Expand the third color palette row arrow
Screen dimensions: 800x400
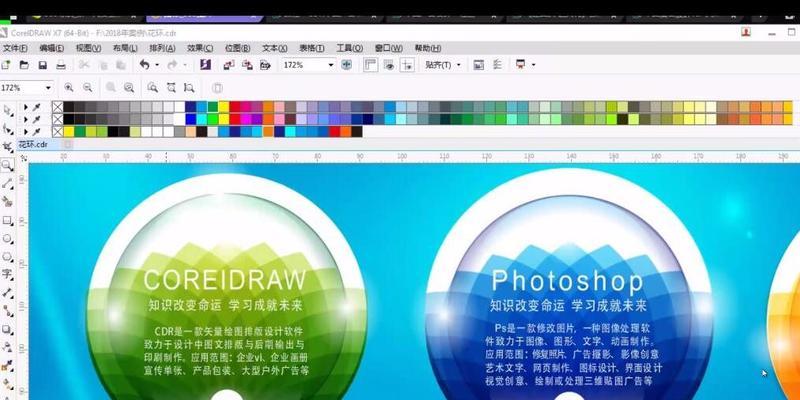tap(26, 132)
